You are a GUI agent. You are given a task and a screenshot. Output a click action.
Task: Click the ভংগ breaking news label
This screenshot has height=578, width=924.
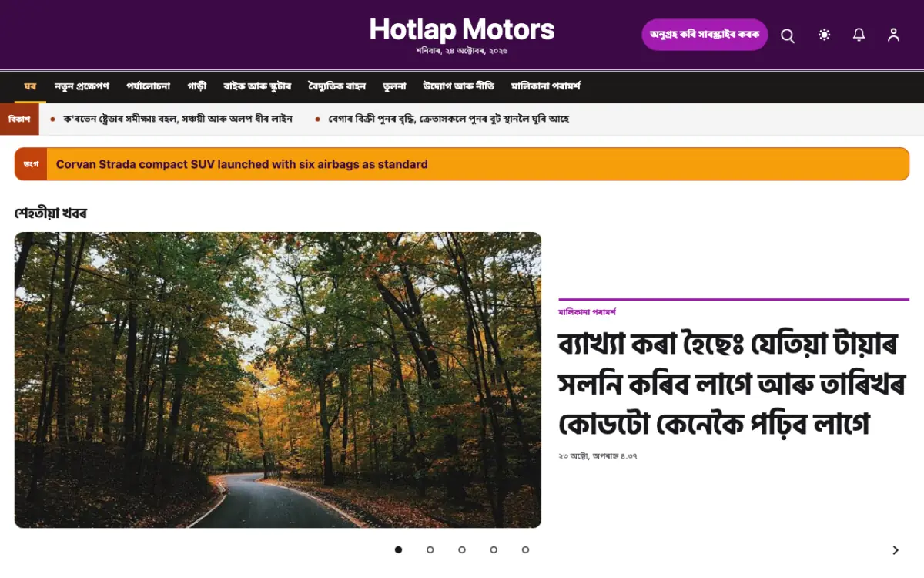(x=31, y=164)
